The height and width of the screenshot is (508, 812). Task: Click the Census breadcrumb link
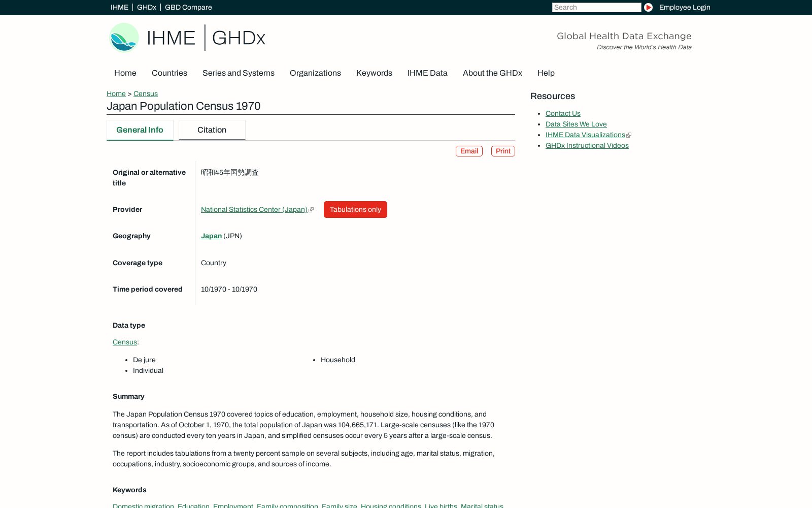[x=146, y=93]
